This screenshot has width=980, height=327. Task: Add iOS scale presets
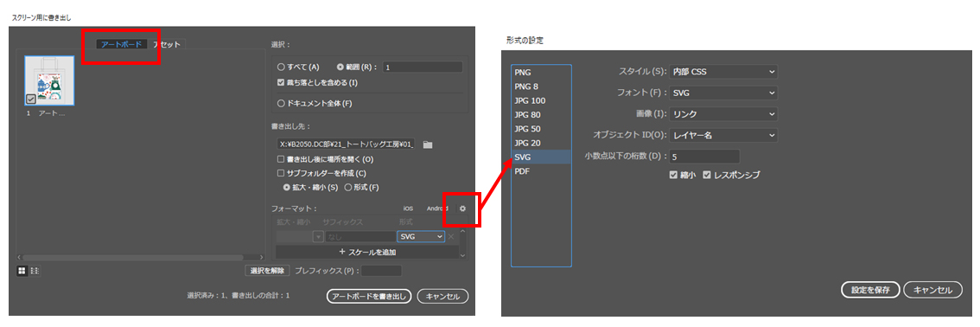[x=408, y=208]
